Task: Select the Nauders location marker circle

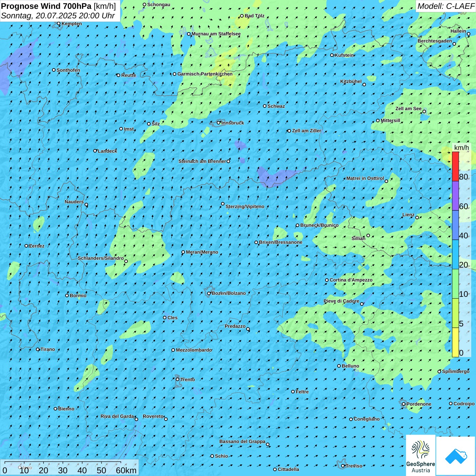Action: pos(86,205)
